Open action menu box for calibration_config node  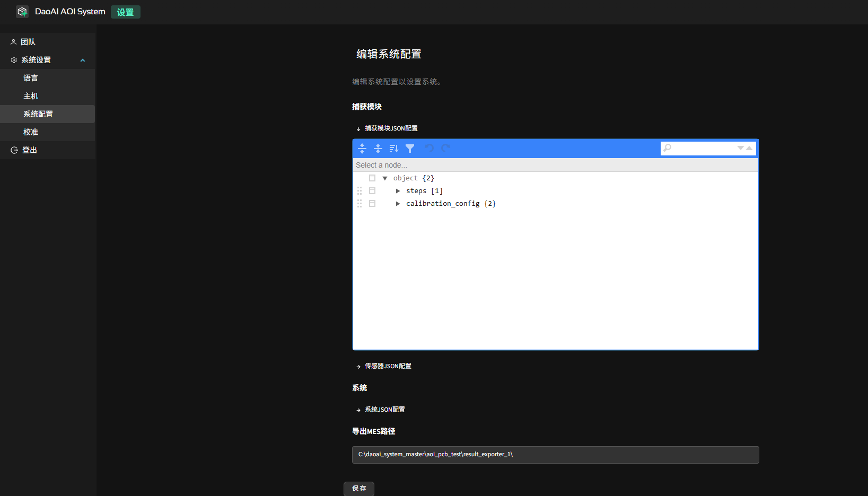pyautogui.click(x=372, y=204)
